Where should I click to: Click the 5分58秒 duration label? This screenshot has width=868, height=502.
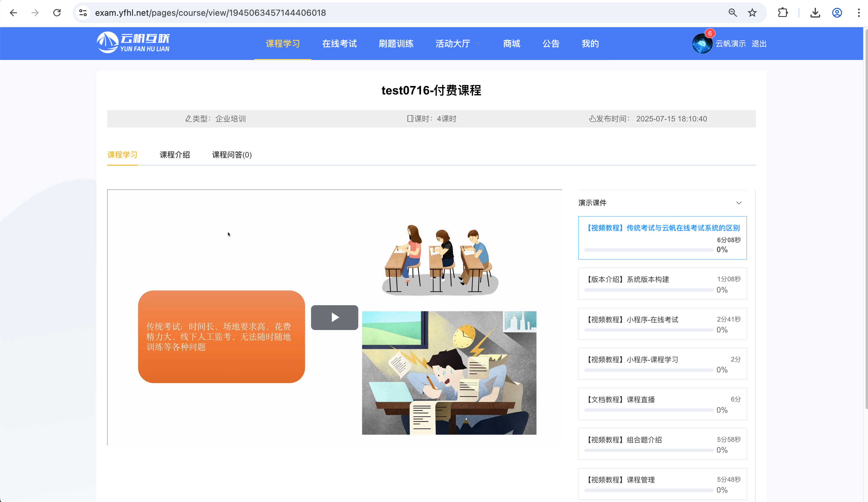[728, 439]
